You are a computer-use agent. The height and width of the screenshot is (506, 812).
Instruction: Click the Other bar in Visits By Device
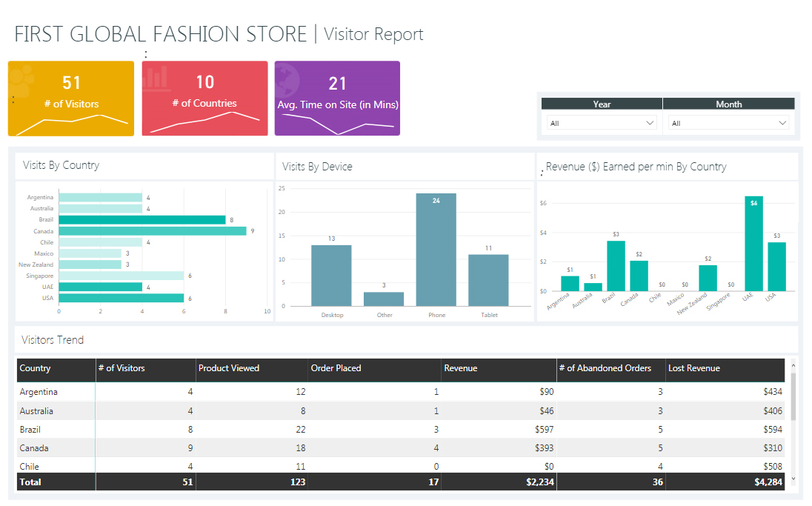coord(384,299)
